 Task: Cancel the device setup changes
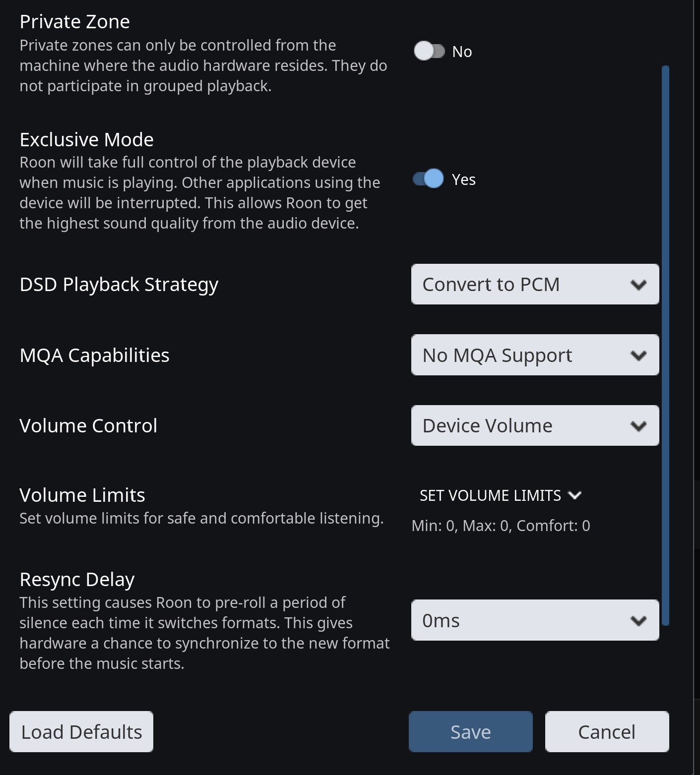point(607,732)
